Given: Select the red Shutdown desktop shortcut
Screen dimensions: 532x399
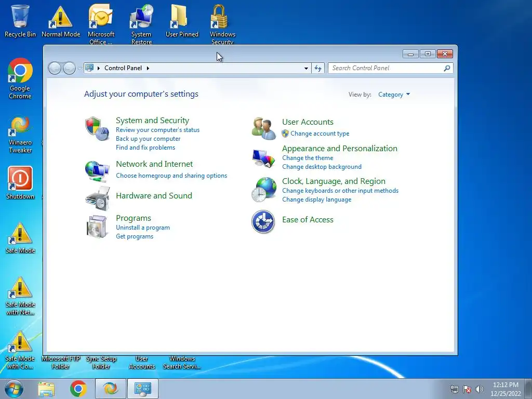Looking at the screenshot, I should (x=20, y=182).
